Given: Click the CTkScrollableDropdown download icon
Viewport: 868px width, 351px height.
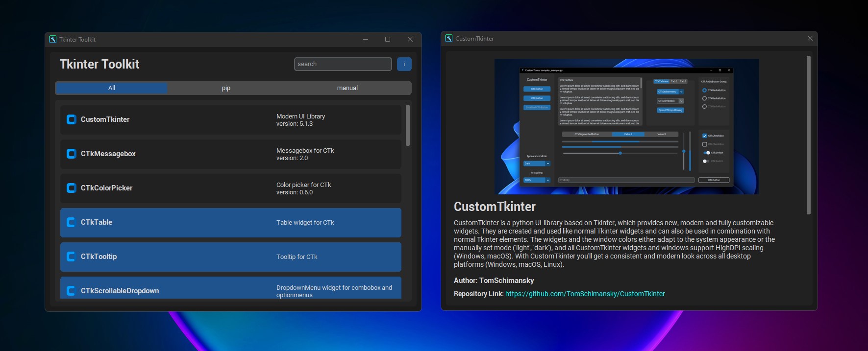Looking at the screenshot, I should point(71,291).
